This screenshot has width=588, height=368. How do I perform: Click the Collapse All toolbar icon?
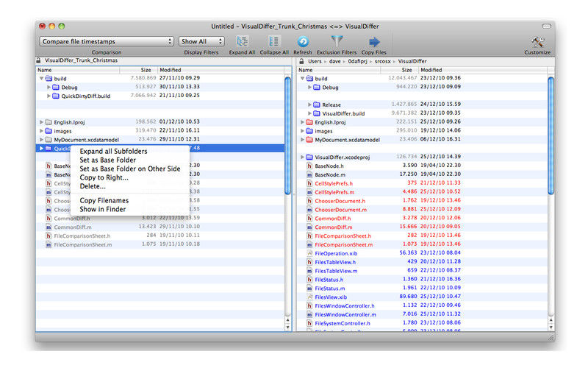pyautogui.click(x=273, y=41)
